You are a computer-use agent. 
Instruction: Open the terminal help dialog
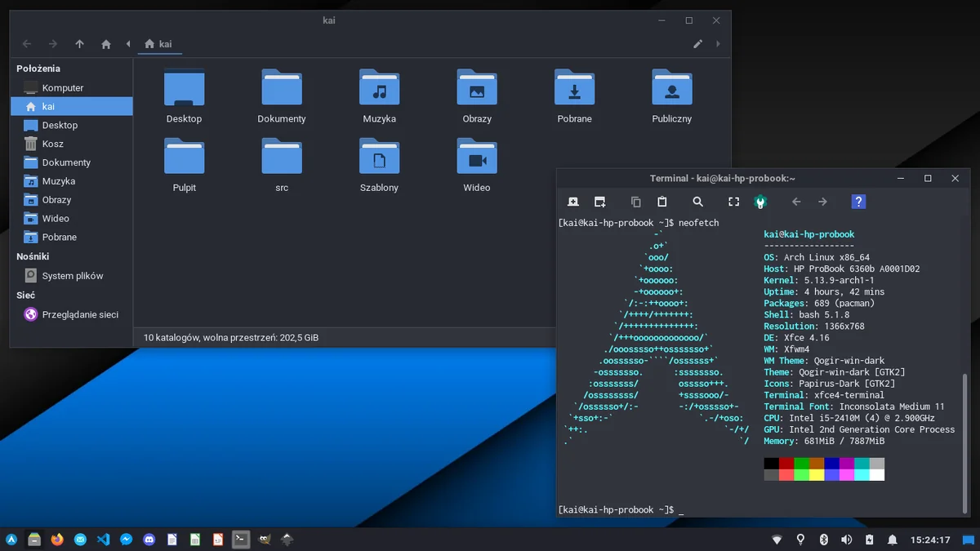pos(858,201)
